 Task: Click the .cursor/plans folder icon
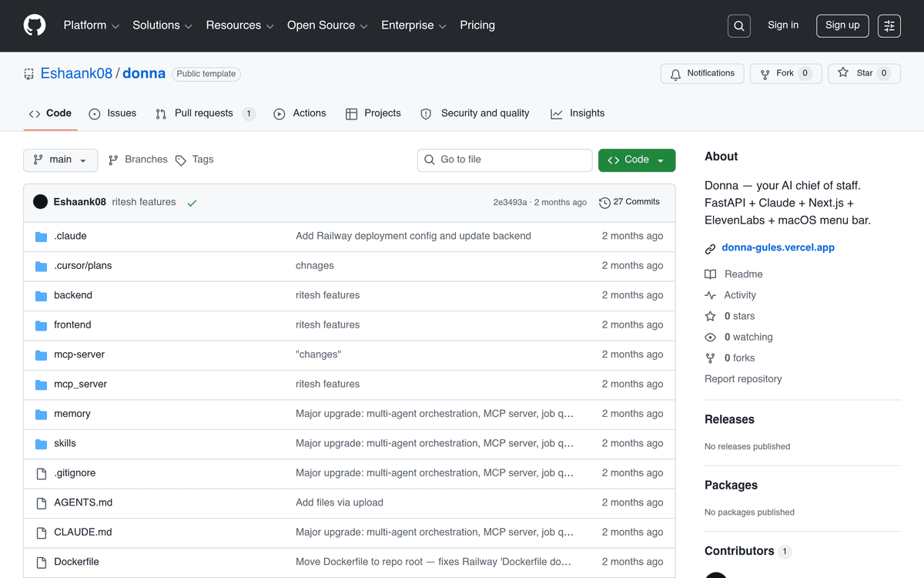tap(42, 266)
